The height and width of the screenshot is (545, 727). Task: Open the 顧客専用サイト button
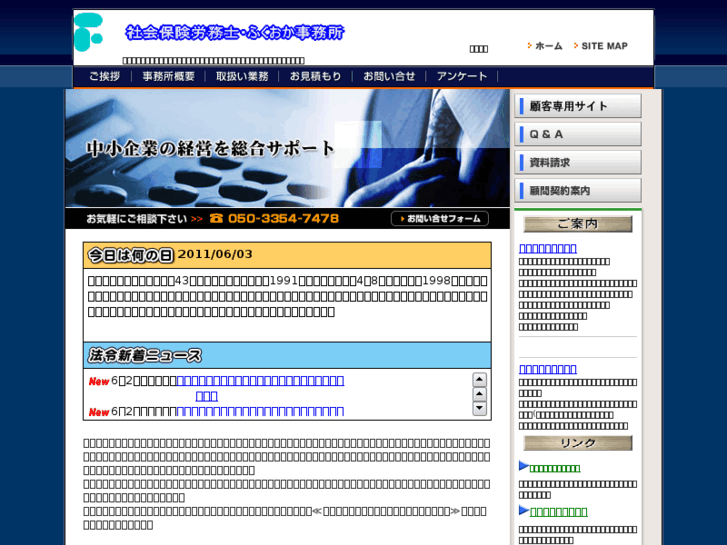click(x=578, y=106)
